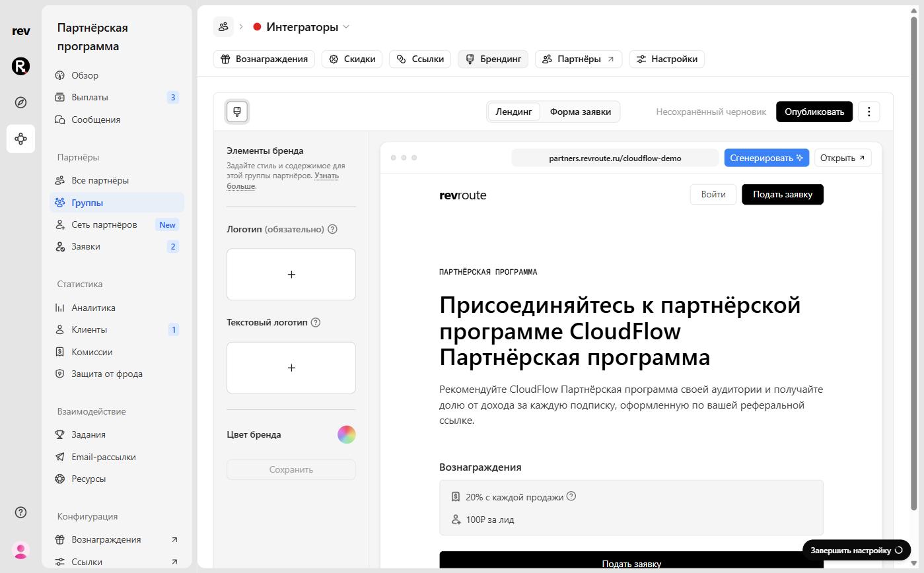Switch to the Настройки tab
This screenshot has width=924, height=573.
[667, 59]
